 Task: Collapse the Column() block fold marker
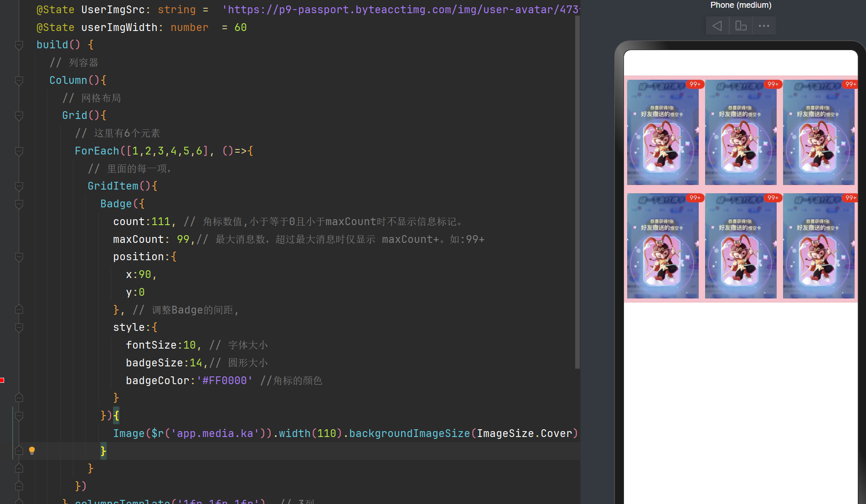coord(19,81)
